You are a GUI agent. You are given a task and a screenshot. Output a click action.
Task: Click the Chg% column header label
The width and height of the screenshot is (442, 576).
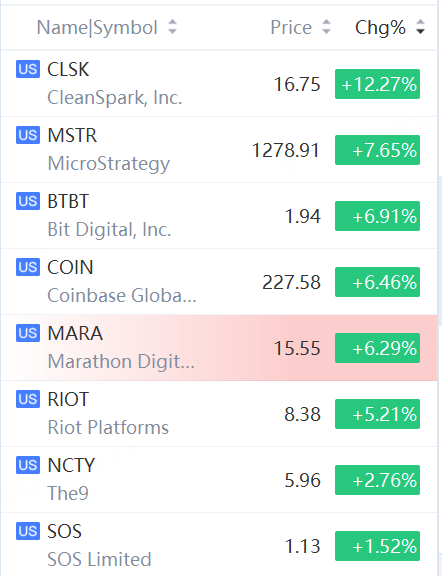(380, 28)
